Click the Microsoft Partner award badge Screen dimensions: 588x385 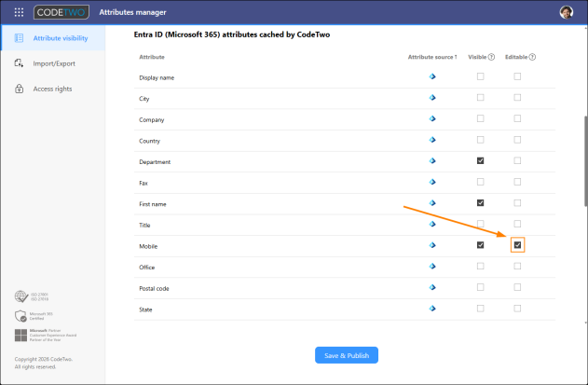point(46,335)
